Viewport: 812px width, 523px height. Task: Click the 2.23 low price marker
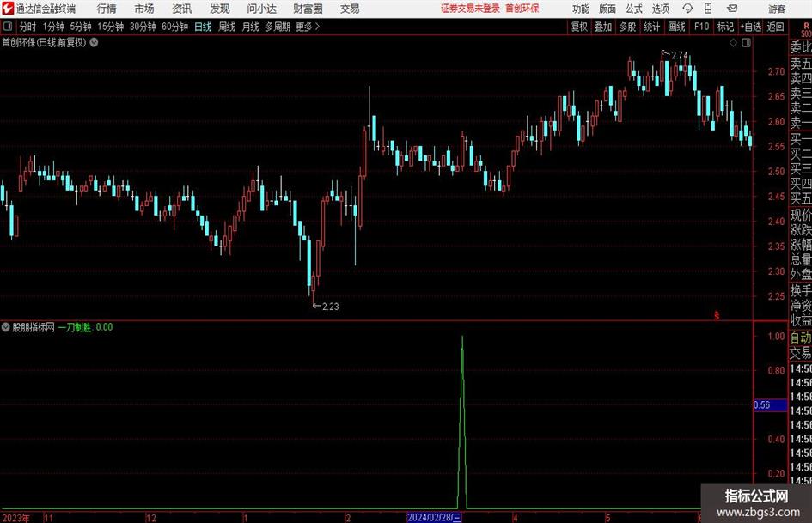tap(331, 307)
